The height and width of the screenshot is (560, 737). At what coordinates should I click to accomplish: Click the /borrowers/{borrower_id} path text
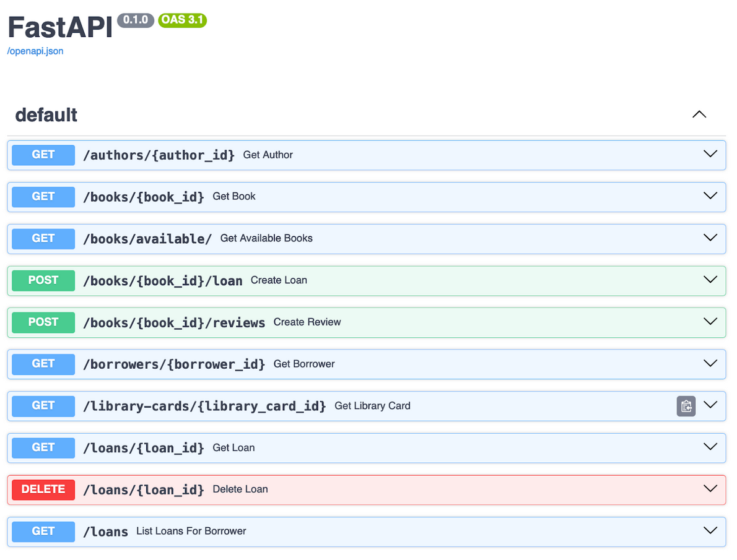coord(174,364)
